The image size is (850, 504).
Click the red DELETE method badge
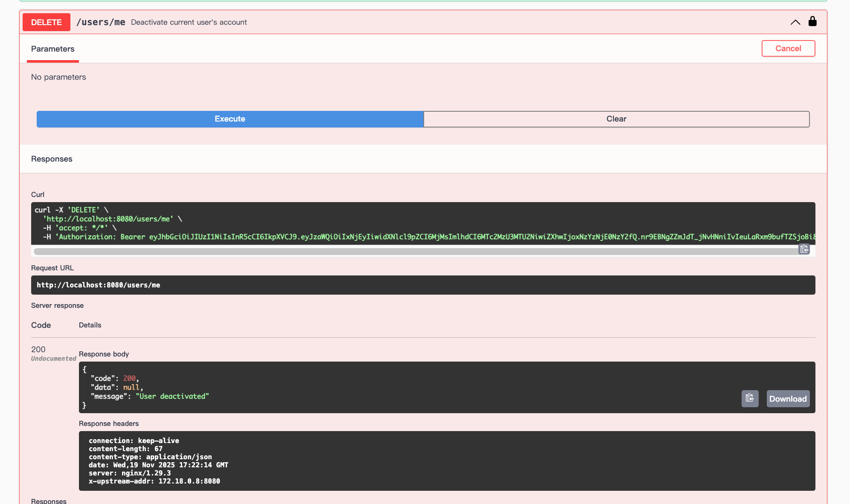point(46,22)
